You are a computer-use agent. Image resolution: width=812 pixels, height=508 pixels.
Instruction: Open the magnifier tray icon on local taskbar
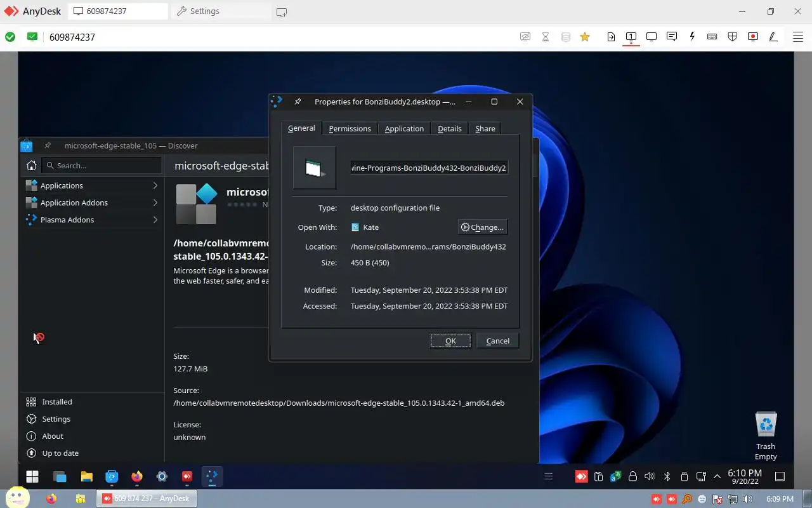687,499
